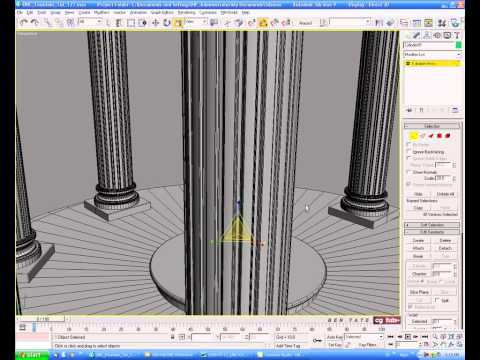Activate the Rotate tool in the toolbar

pyautogui.click(x=167, y=23)
